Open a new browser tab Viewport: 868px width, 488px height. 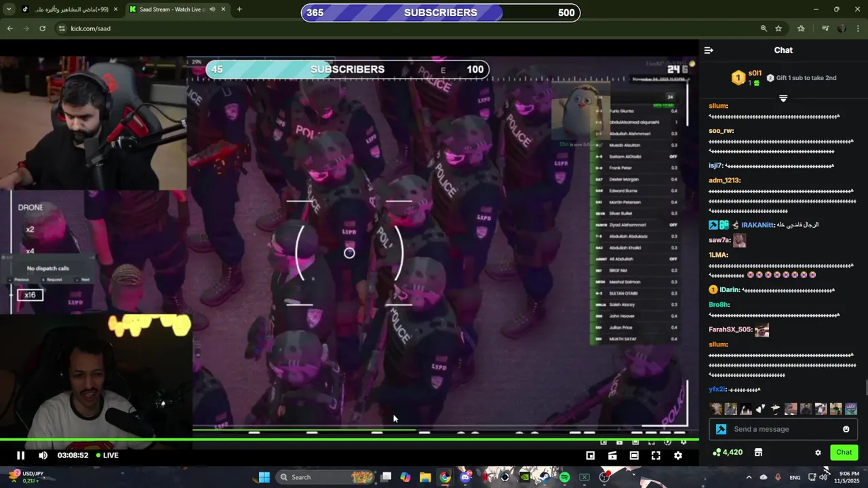tap(239, 9)
